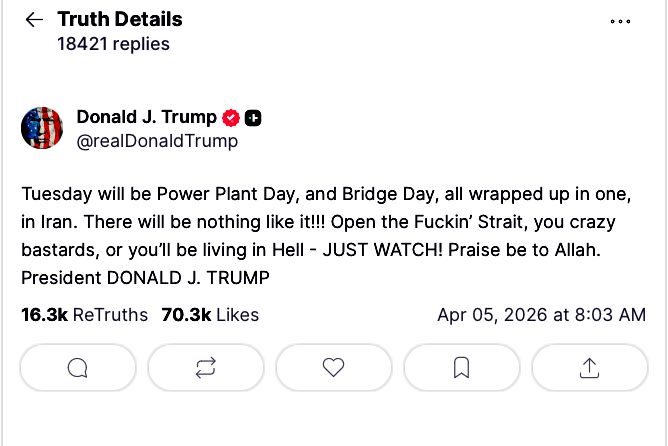Viewport: 668px width, 446px height.
Task: Open the Donald J. Trump profile name
Action: click(146, 117)
